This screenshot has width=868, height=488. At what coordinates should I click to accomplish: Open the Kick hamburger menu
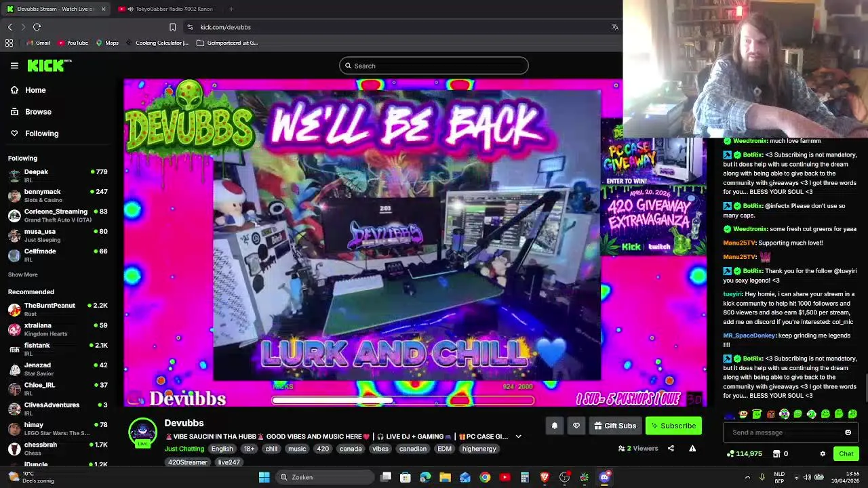(14, 65)
